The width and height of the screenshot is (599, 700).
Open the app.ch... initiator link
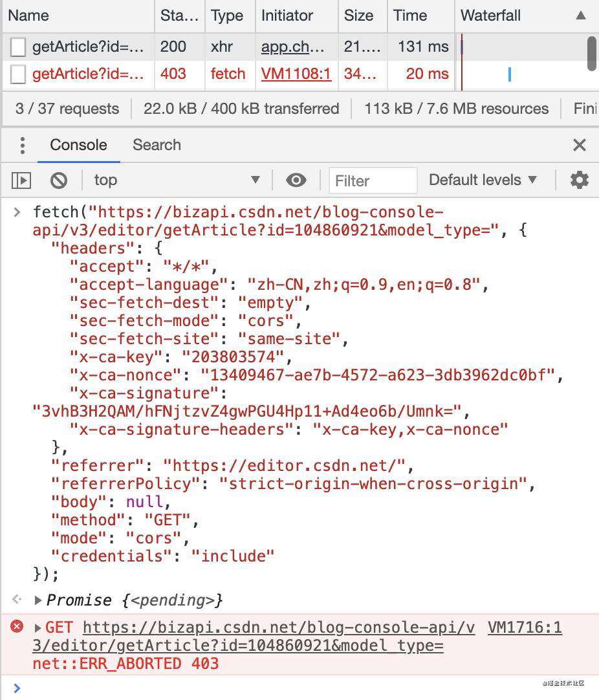pos(292,47)
